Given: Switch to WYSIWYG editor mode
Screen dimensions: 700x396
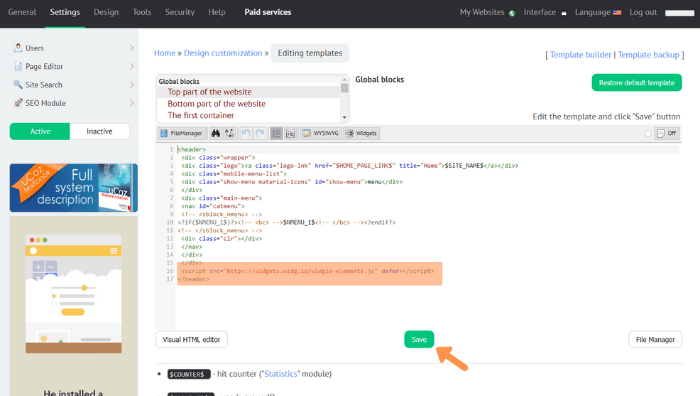Looking at the screenshot, I should [x=321, y=133].
